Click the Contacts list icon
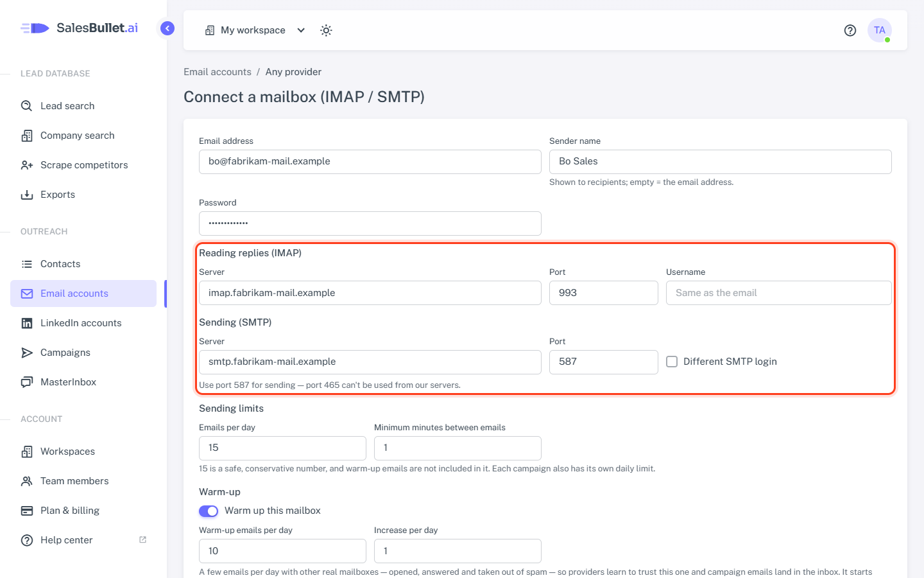The height and width of the screenshot is (578, 924). pos(27,264)
